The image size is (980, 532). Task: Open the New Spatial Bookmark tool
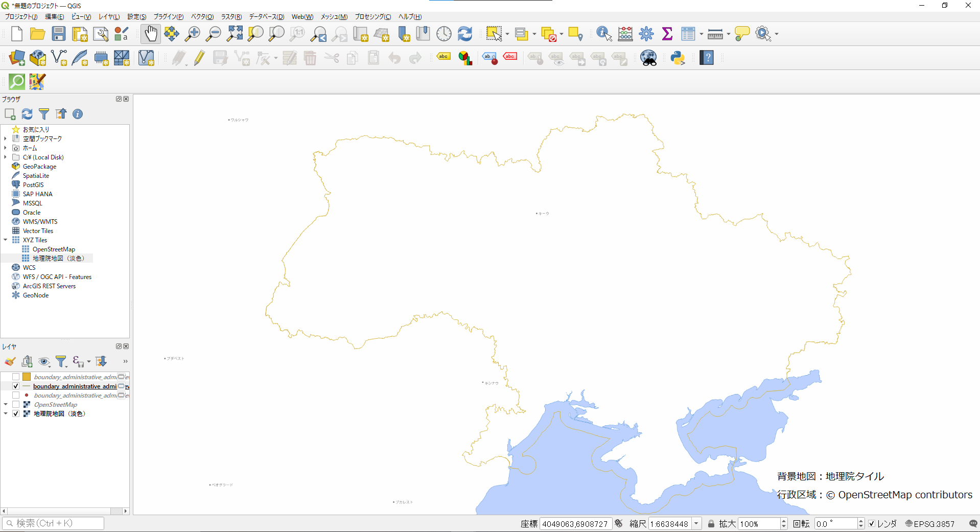click(404, 34)
